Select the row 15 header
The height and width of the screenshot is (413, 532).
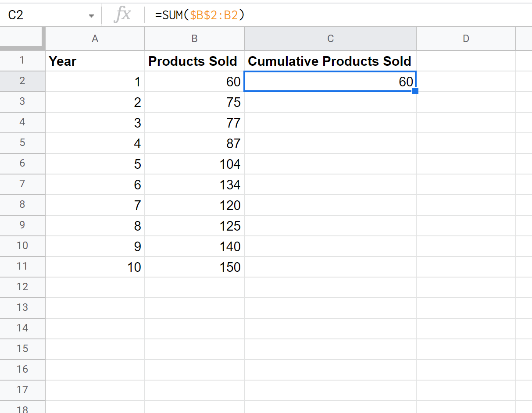point(22,349)
